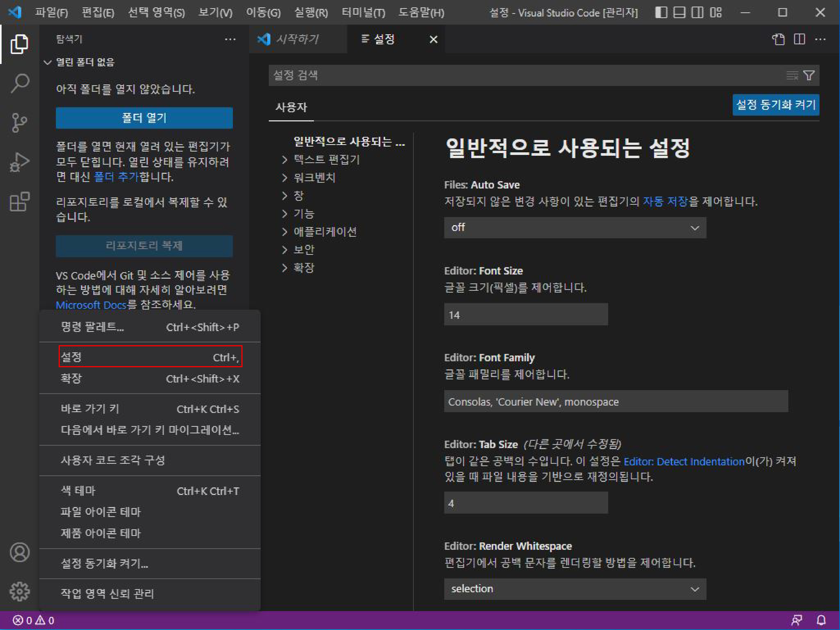The height and width of the screenshot is (630, 840).
Task: Click the feedback icon in status bar
Action: 797,620
